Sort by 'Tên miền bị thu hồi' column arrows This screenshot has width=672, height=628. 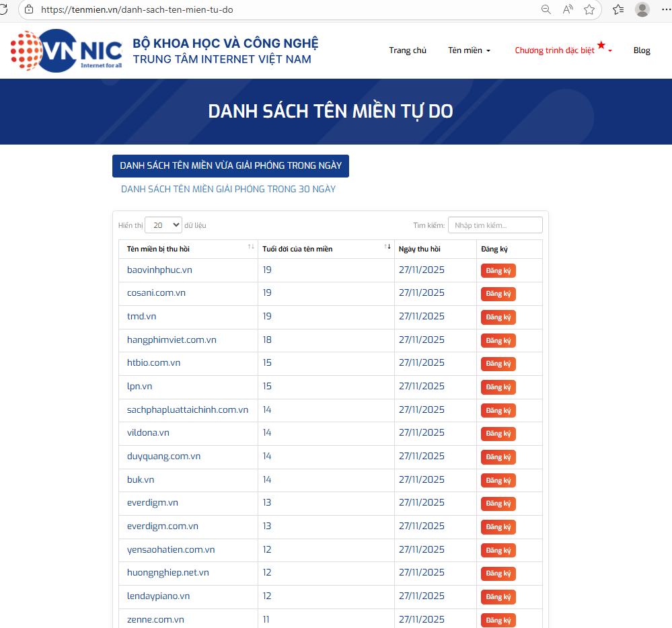(x=251, y=248)
